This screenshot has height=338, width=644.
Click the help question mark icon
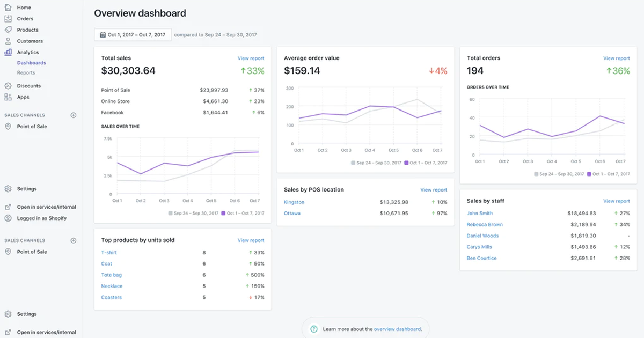tap(314, 329)
